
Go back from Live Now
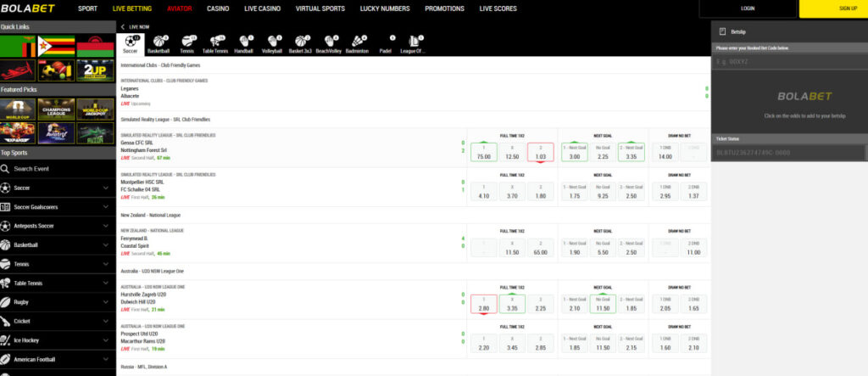point(123,26)
